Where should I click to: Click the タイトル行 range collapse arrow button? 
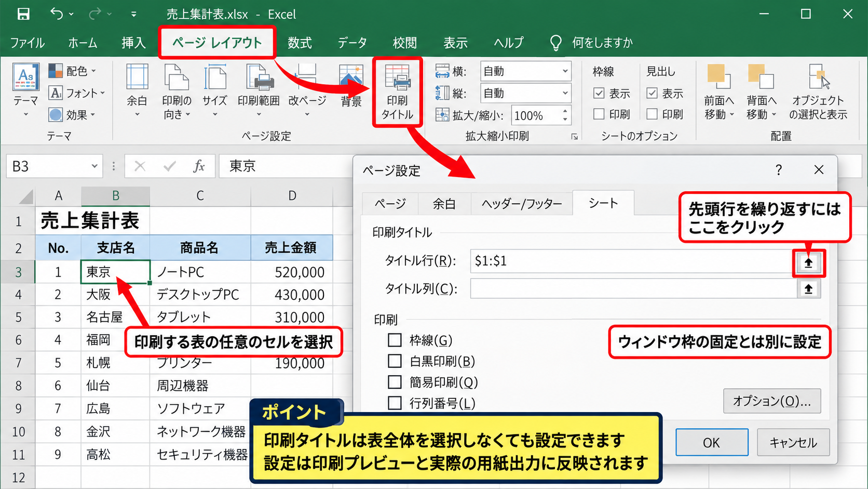pos(808,262)
